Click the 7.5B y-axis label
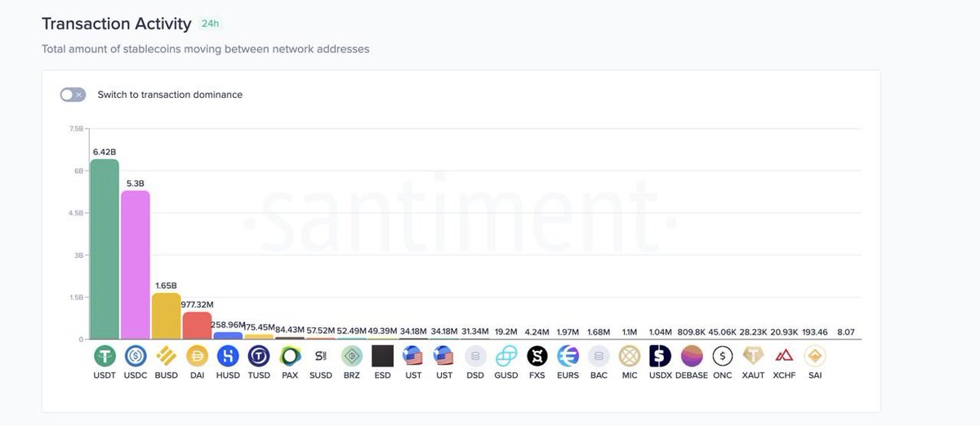The width and height of the screenshot is (980, 426). click(x=78, y=129)
